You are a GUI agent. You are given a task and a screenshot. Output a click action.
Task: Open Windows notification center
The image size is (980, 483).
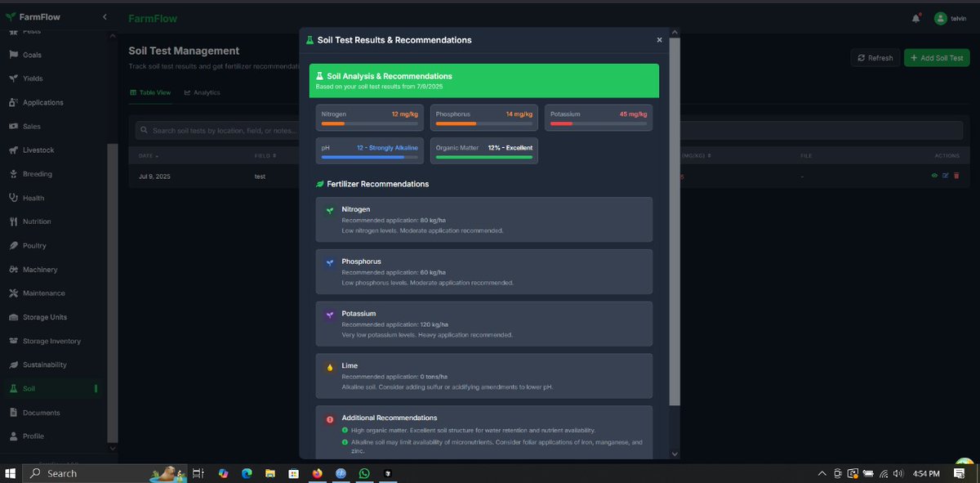pyautogui.click(x=960, y=473)
